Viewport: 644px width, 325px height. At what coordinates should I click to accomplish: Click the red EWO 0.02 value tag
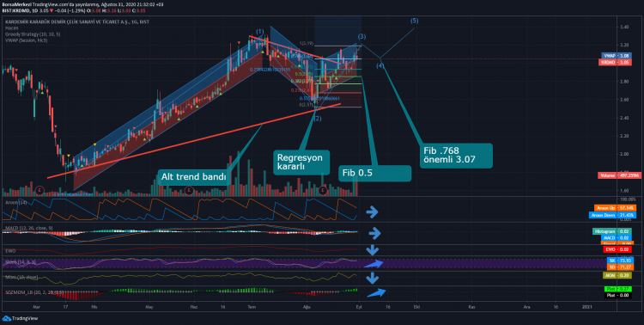click(618, 249)
